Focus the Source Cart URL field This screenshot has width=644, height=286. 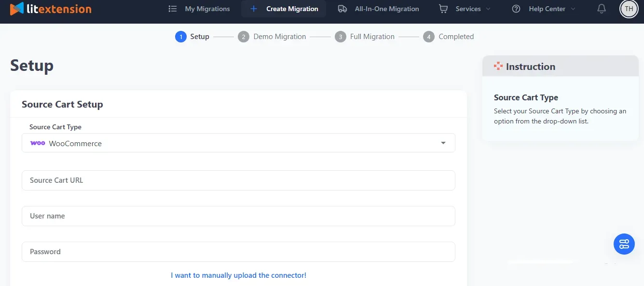(x=238, y=180)
